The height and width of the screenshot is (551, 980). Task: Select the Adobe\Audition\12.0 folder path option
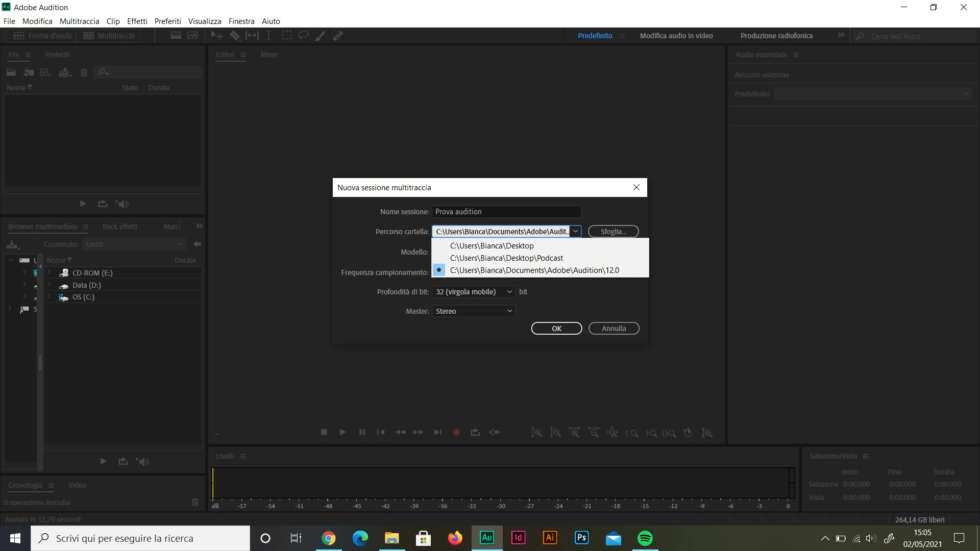534,270
